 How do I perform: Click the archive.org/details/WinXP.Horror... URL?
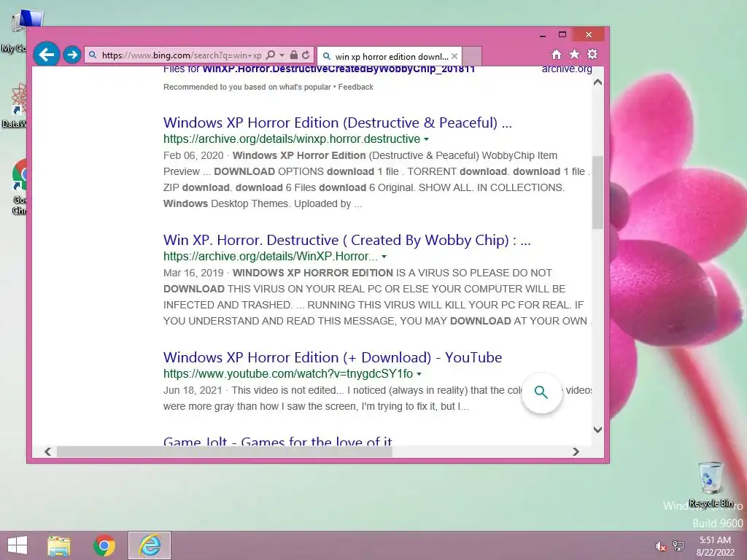270,256
